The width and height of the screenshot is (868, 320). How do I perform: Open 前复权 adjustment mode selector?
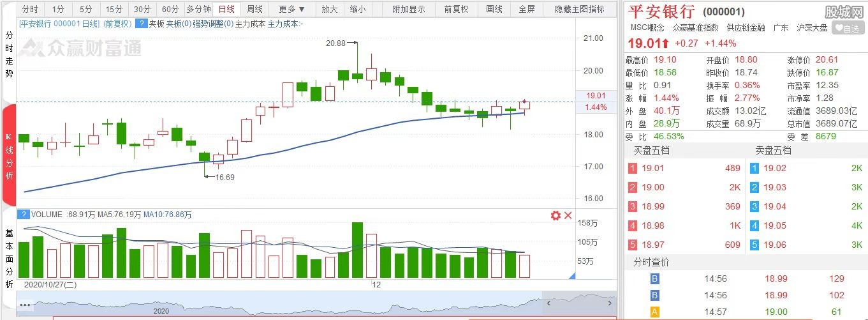click(456, 9)
